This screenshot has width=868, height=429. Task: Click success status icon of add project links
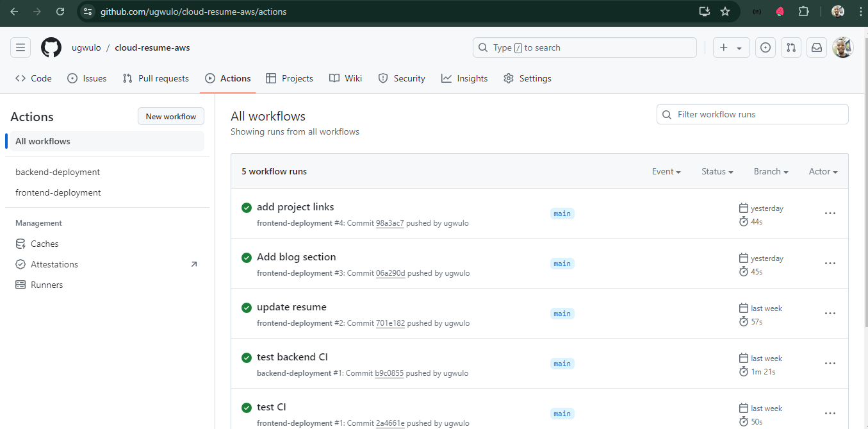coord(247,207)
